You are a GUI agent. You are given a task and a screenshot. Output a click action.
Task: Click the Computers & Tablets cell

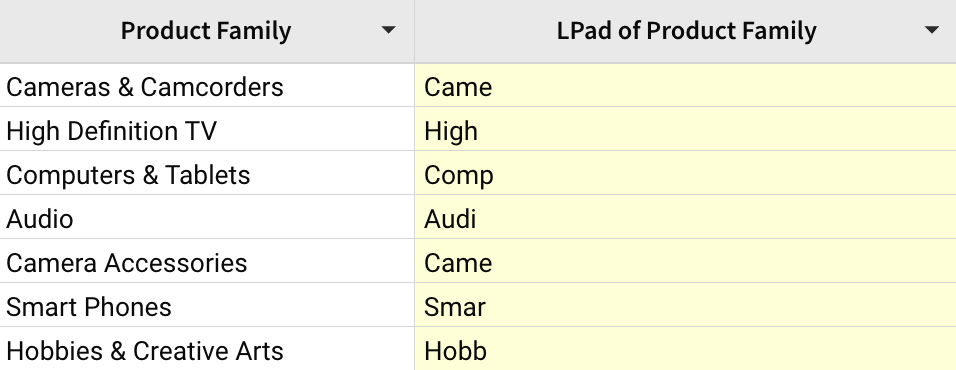tap(207, 173)
